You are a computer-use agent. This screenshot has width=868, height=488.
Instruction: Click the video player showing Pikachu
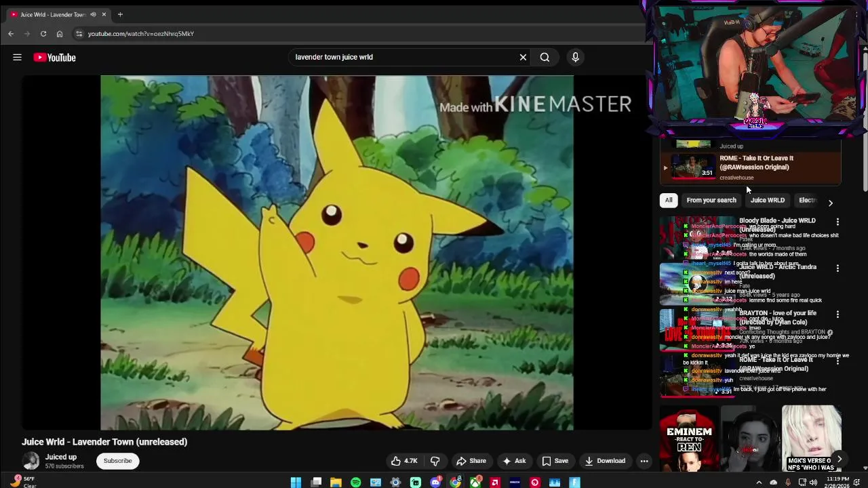coord(337,253)
